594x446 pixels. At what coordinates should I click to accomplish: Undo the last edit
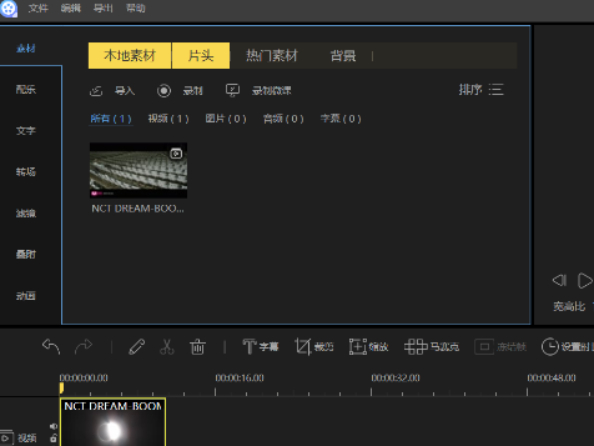(x=51, y=346)
